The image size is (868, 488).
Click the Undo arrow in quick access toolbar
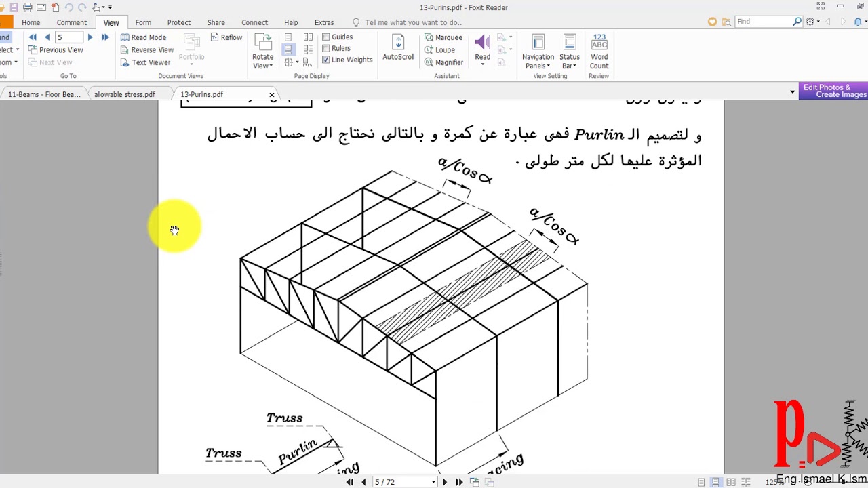point(68,7)
